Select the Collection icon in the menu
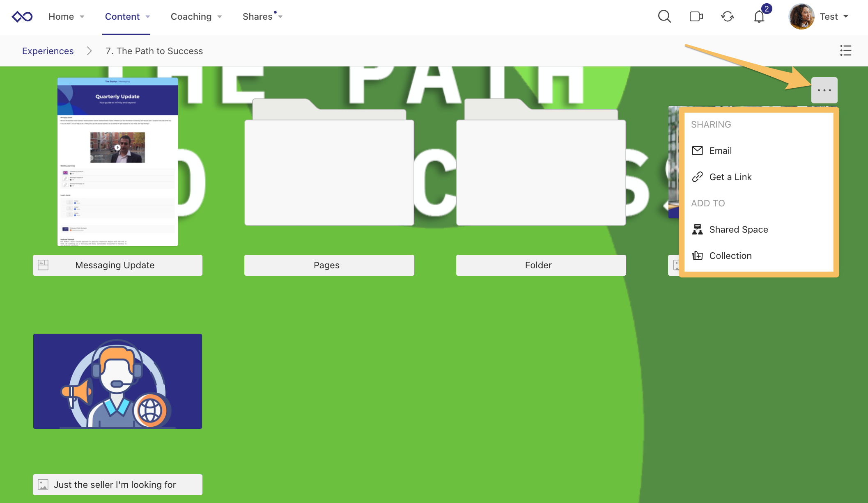 pyautogui.click(x=697, y=255)
